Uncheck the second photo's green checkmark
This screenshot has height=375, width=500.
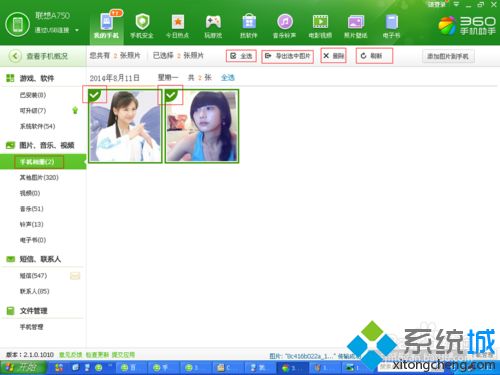coord(171,95)
